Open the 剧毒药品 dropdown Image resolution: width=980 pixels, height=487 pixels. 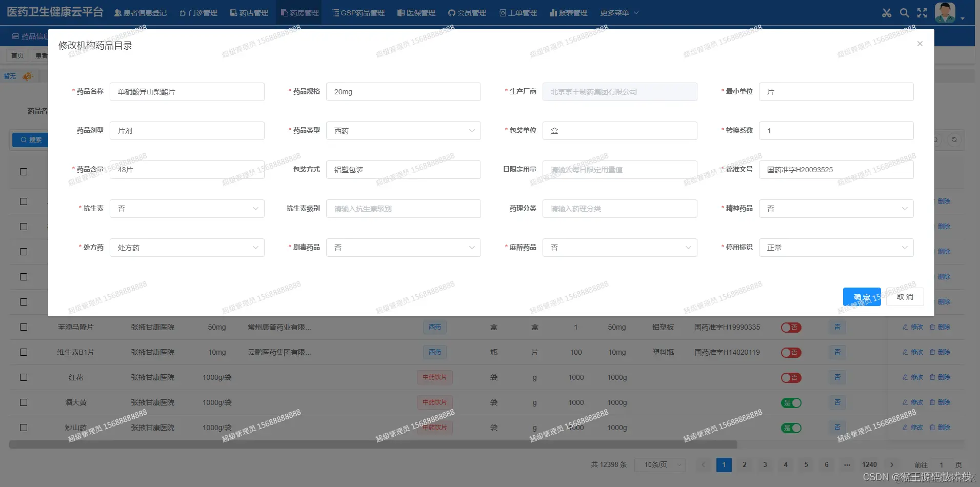click(404, 248)
